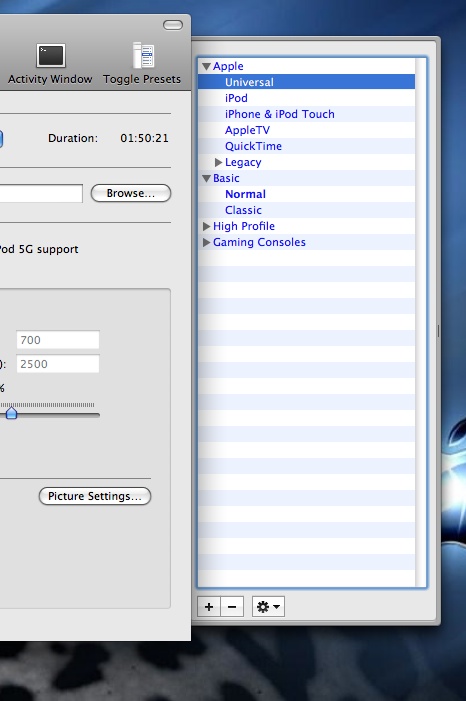Click the duration value 01:50:21

coord(144,138)
